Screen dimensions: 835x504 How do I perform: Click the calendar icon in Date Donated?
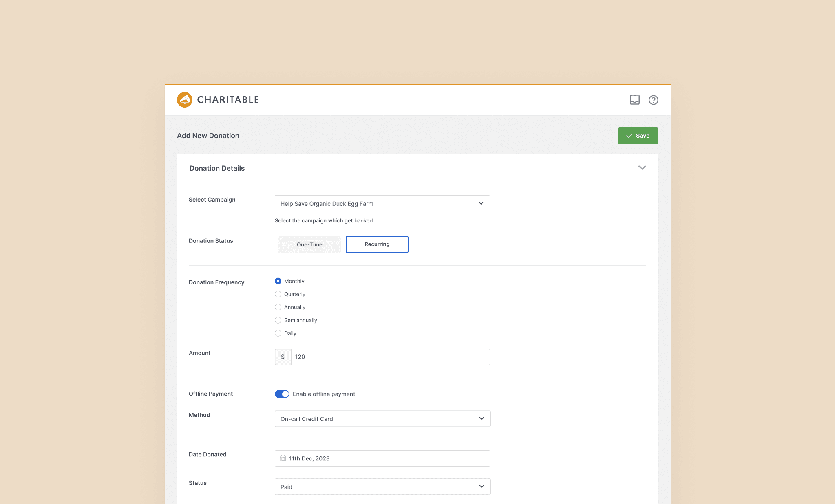coord(283,458)
